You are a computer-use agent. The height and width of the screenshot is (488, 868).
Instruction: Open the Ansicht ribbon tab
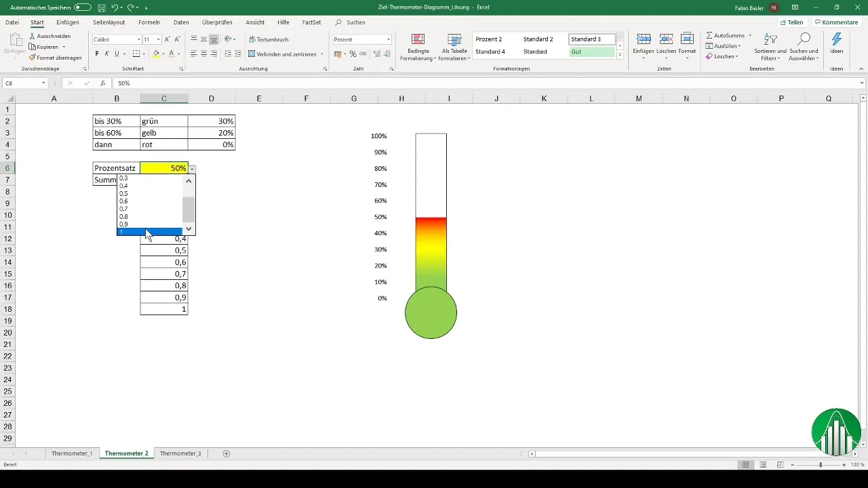255,22
